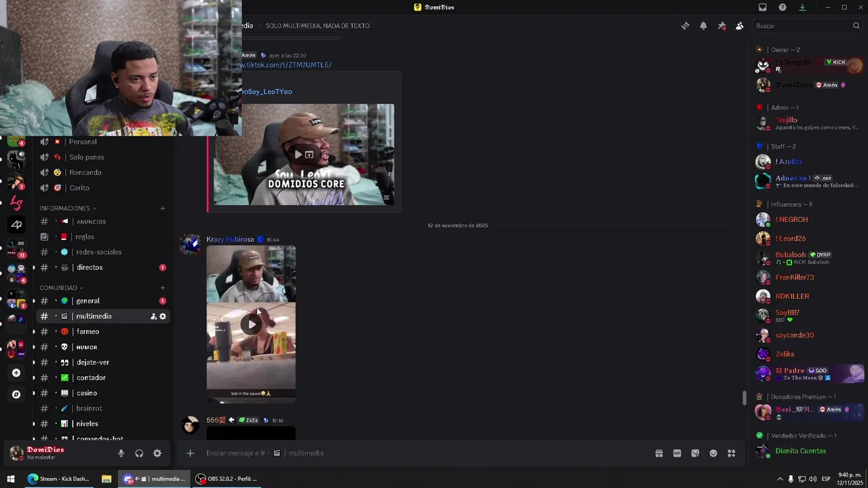The image size is (868, 488).
Task: Open user settings gear
Action: point(157,453)
